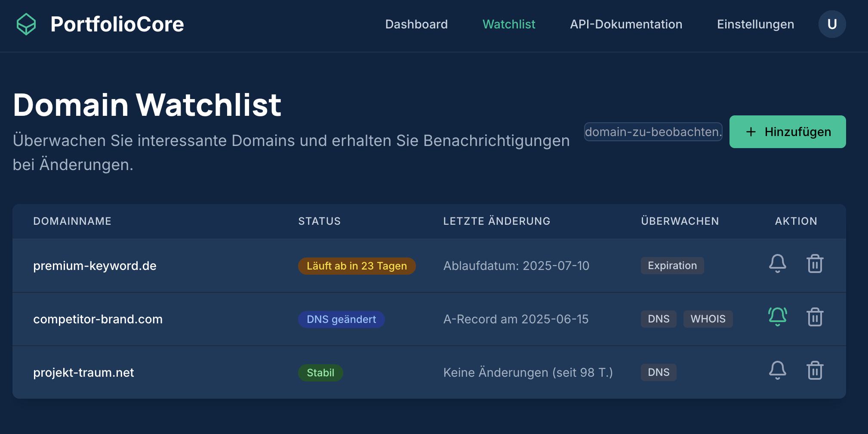Click the DNS geändert status badge
The image size is (868, 434).
tap(342, 319)
